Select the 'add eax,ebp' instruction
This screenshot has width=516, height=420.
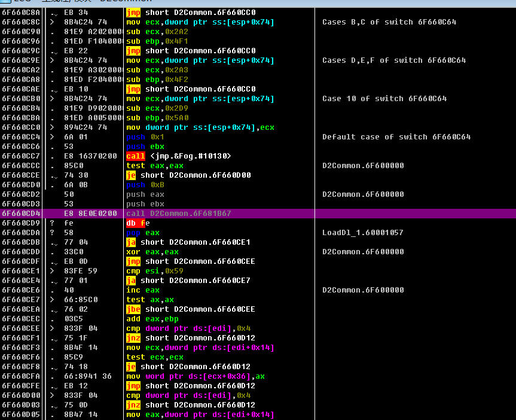[x=152, y=318]
